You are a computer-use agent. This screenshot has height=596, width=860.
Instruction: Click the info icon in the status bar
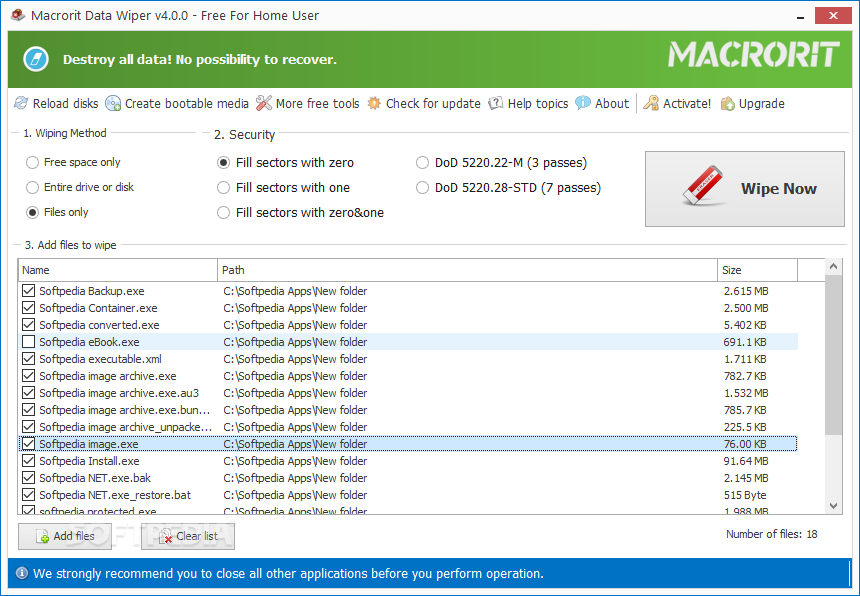point(22,574)
